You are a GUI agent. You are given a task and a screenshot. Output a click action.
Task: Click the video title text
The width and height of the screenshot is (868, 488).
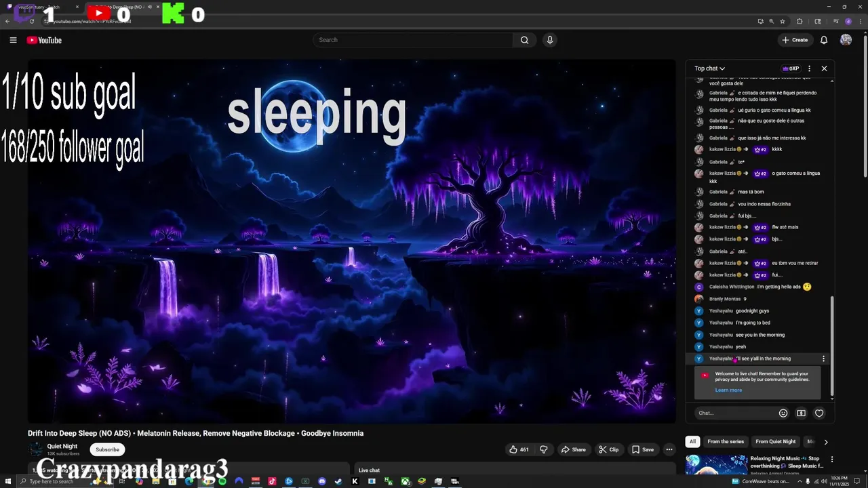pyautogui.click(x=195, y=433)
